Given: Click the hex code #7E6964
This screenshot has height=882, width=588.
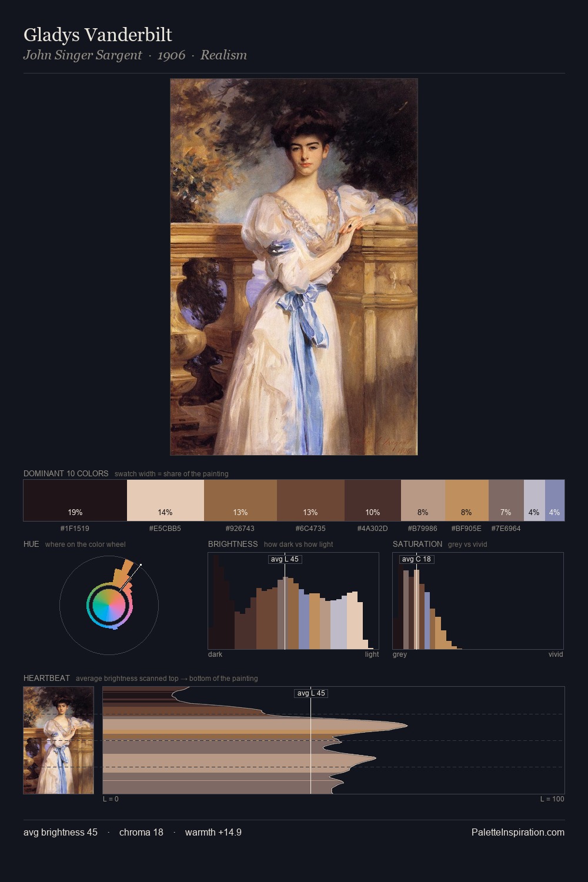Looking at the screenshot, I should click(x=506, y=529).
